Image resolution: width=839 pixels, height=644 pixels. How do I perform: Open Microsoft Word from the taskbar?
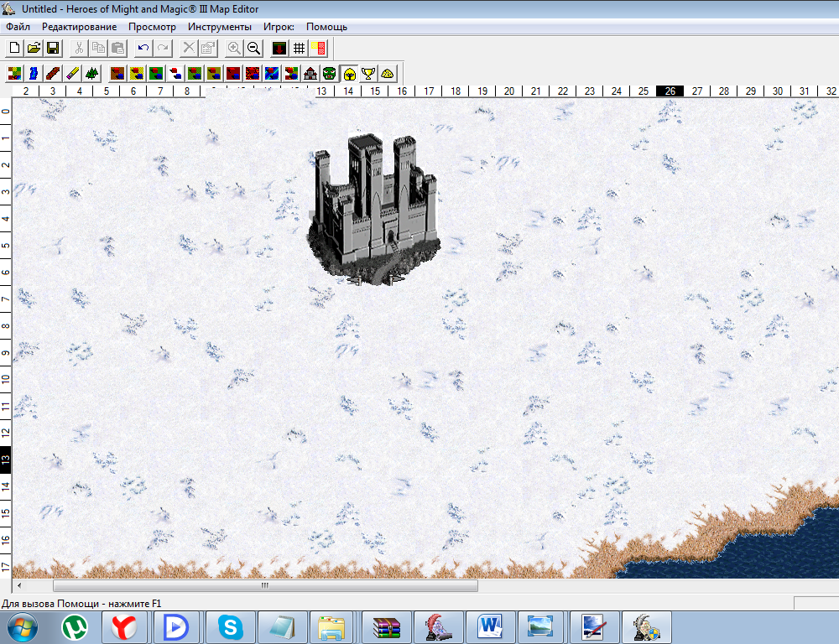[490, 627]
